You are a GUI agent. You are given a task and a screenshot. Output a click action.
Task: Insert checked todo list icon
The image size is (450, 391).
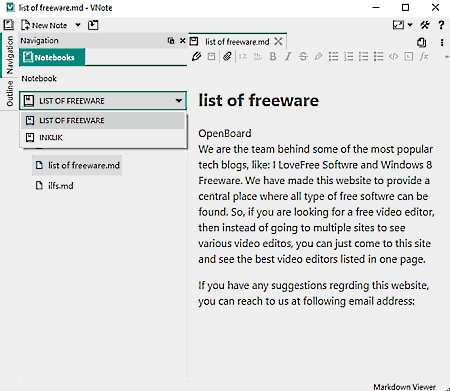point(363,56)
